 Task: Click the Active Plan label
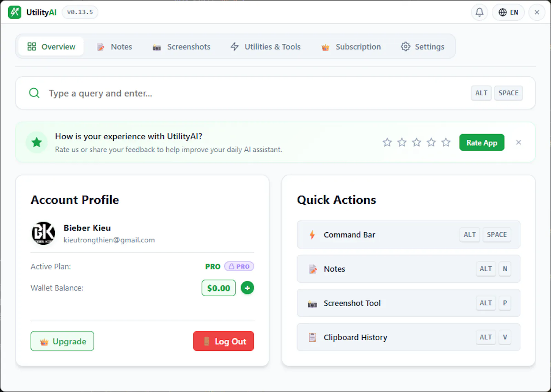[51, 267]
